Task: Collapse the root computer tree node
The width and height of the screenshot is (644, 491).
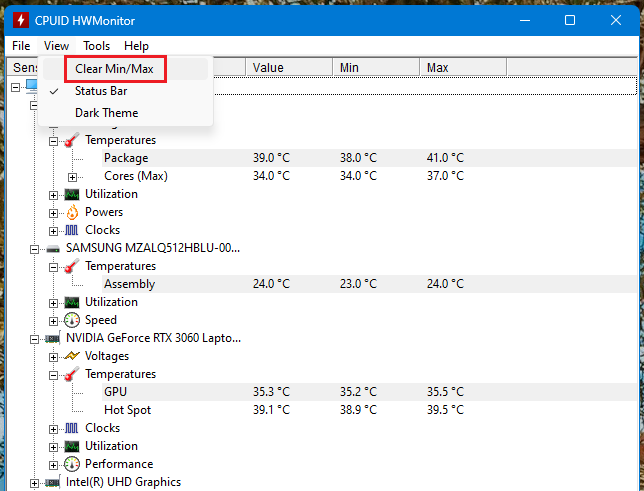Action: (15, 87)
